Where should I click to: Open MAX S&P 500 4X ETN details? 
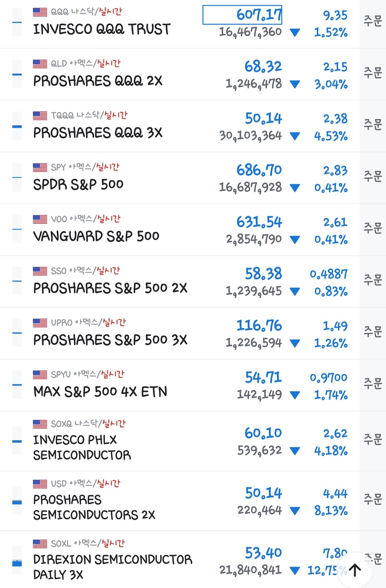pos(100,392)
